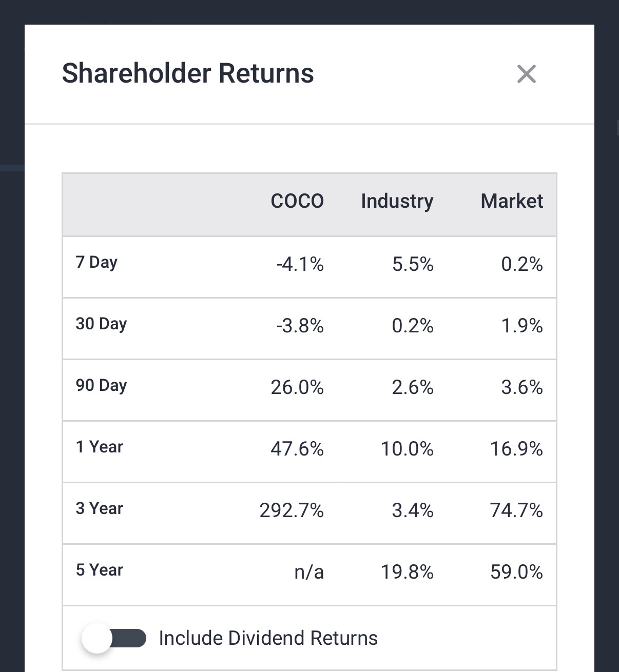
Task: Select the 7 Day row label
Action: tap(96, 262)
